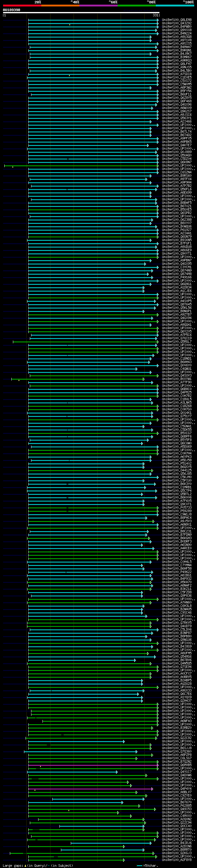The height and width of the screenshot is (868, 197).
Task: Click the Large gaps legend text
Action: 13,866
